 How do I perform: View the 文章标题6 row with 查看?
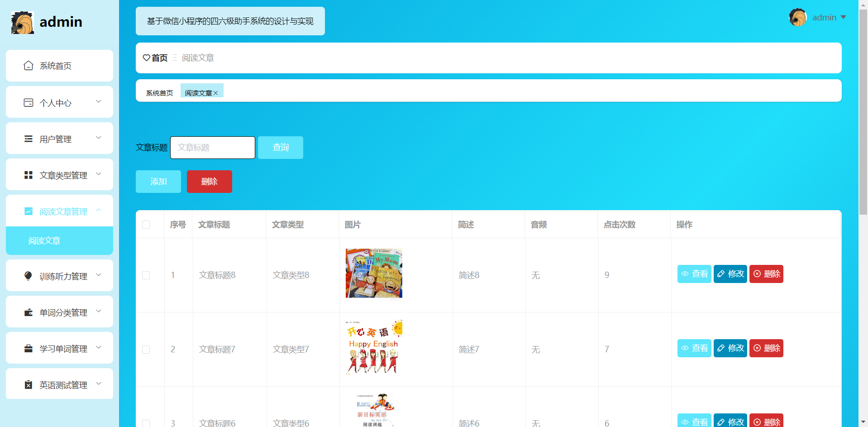(x=694, y=421)
